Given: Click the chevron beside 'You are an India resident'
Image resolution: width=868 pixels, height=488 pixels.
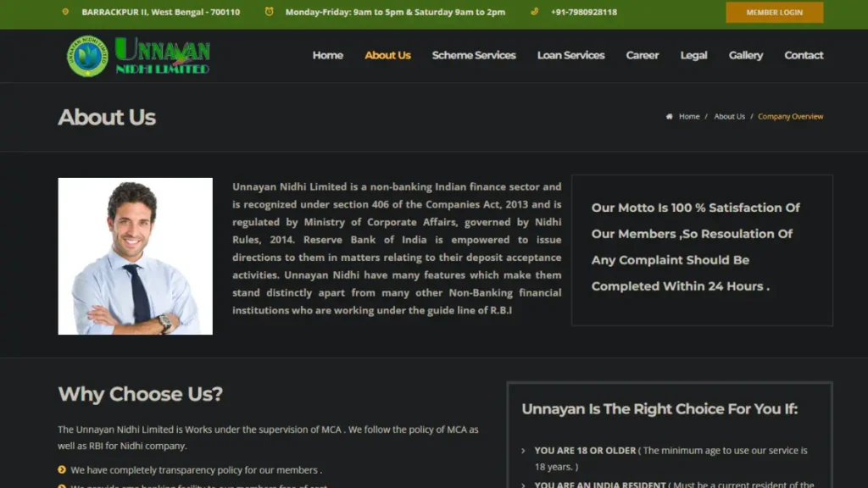Looking at the screenshot, I should click(523, 485).
